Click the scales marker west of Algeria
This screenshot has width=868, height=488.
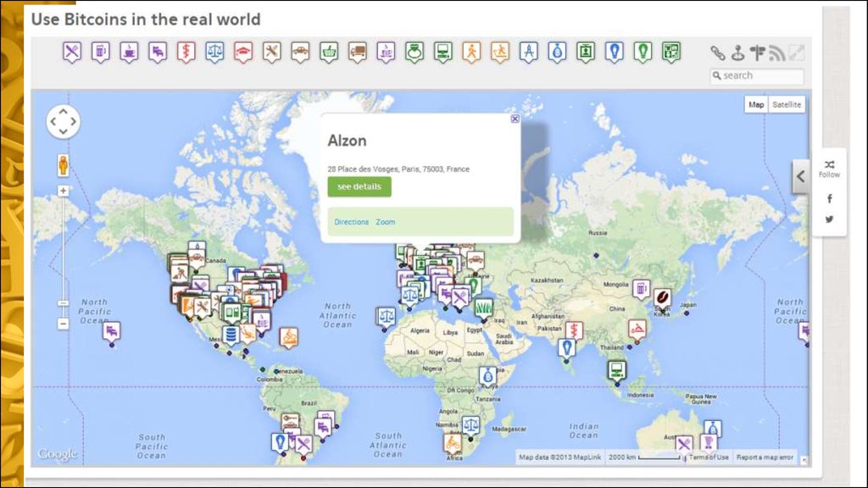pos(386,318)
